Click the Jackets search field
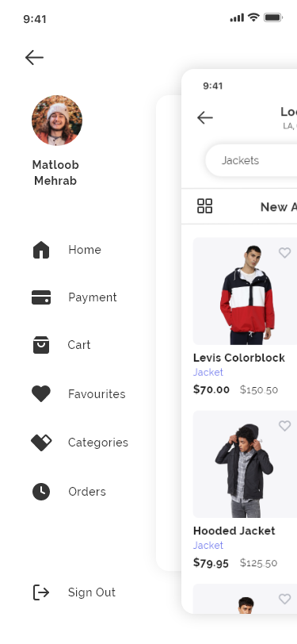The image size is (297, 644). (x=251, y=160)
